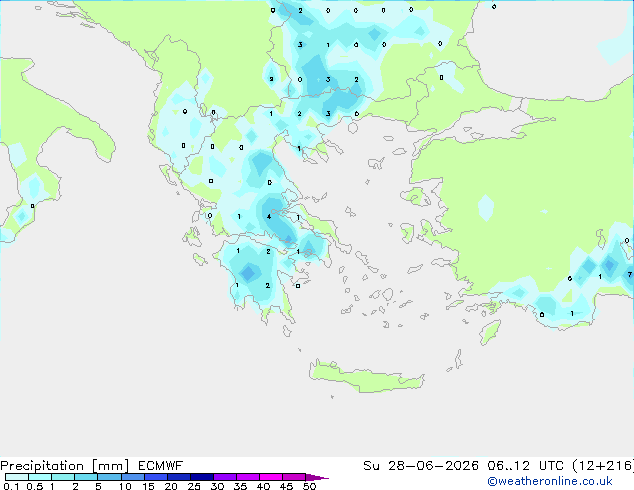Click the '0.1' legend scale label

pyautogui.click(x=11, y=486)
